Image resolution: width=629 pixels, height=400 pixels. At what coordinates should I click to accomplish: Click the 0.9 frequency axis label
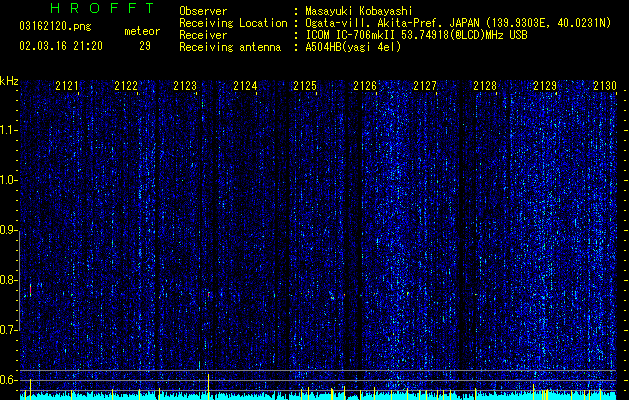[x=8, y=230]
